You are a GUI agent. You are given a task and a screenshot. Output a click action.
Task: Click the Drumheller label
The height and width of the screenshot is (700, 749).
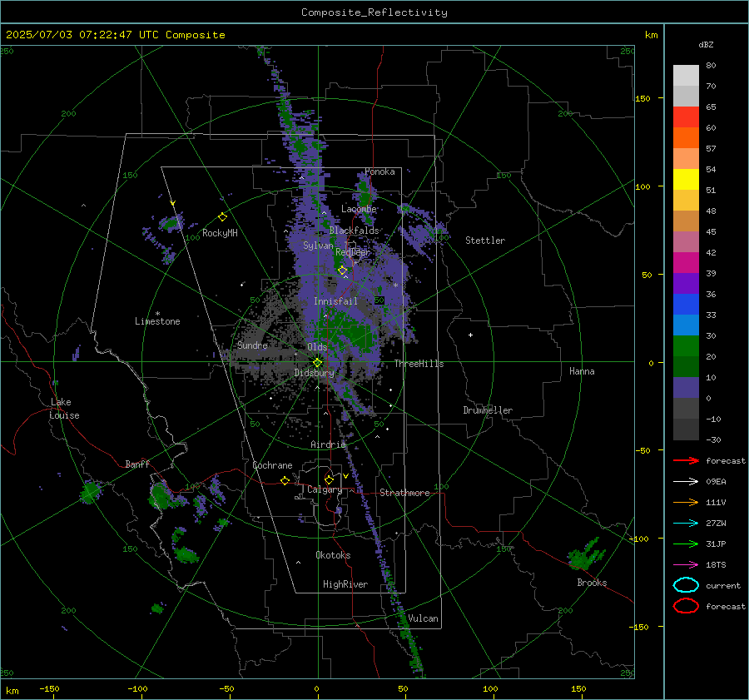point(488,410)
